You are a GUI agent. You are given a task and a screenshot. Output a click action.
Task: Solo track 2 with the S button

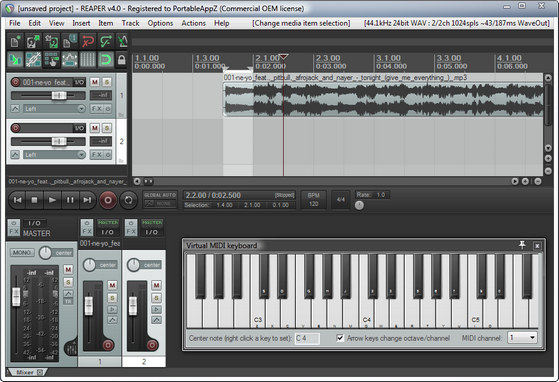coord(107,128)
